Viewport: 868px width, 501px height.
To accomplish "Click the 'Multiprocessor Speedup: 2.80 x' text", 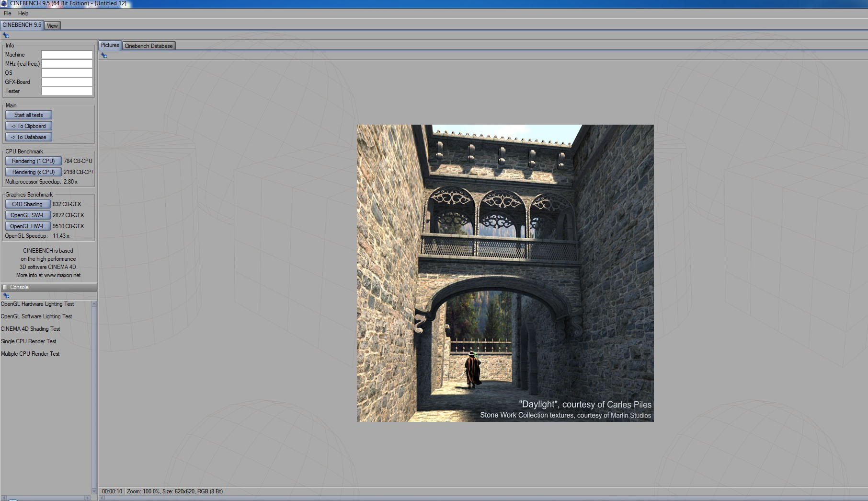I will [41, 182].
